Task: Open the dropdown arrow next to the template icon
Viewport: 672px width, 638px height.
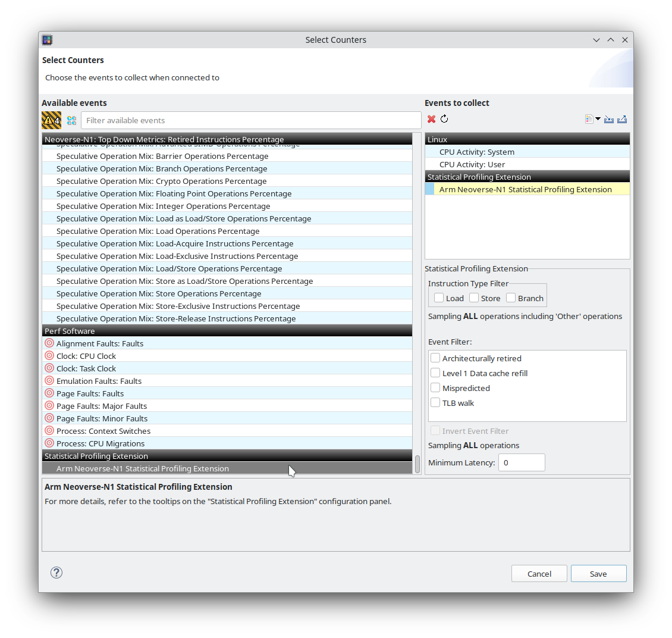Action: [x=598, y=118]
